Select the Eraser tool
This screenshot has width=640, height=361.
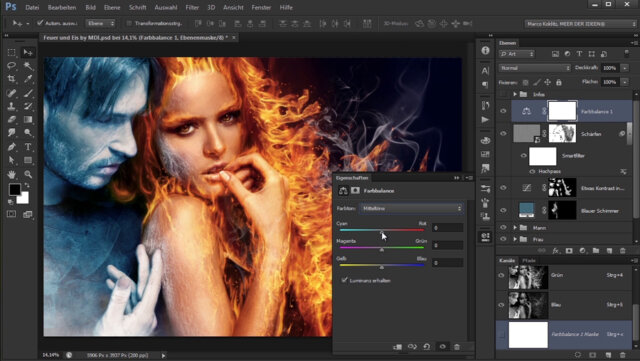tap(11, 119)
